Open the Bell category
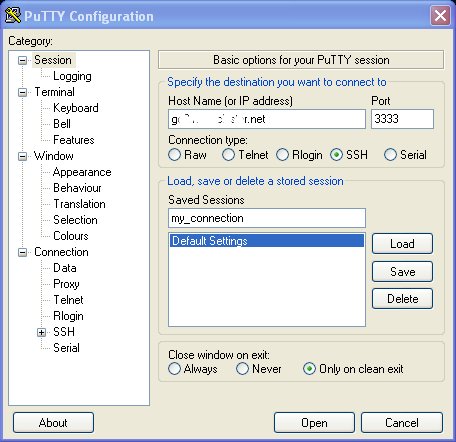Screen dimensions: 456x442 point(62,124)
